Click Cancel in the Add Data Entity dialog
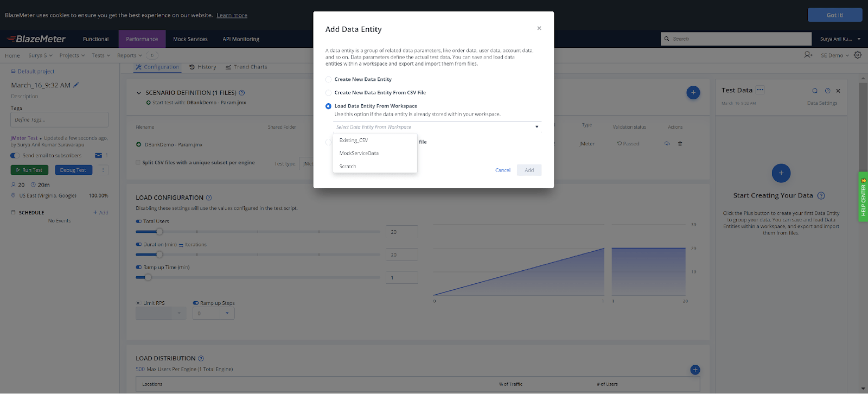Viewport: 868px width, 394px height. (x=502, y=170)
